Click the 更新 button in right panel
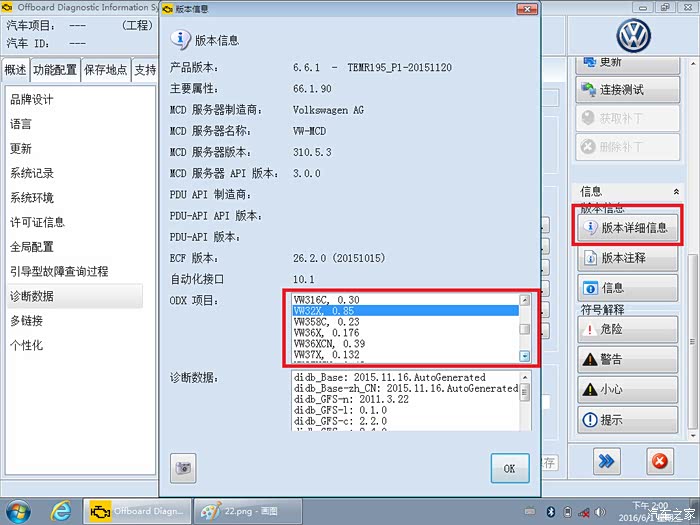 point(628,63)
